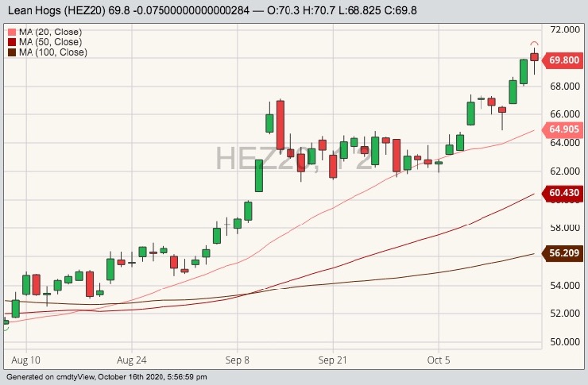Click the MA (100, Close) legend swatch
This screenshot has width=588, height=385.
pyautogui.click(x=12, y=52)
